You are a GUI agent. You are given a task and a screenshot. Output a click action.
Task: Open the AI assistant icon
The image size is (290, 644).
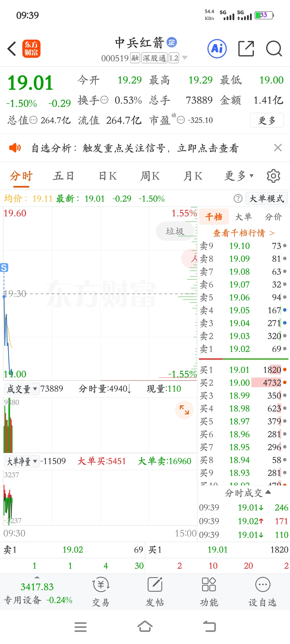(217, 49)
